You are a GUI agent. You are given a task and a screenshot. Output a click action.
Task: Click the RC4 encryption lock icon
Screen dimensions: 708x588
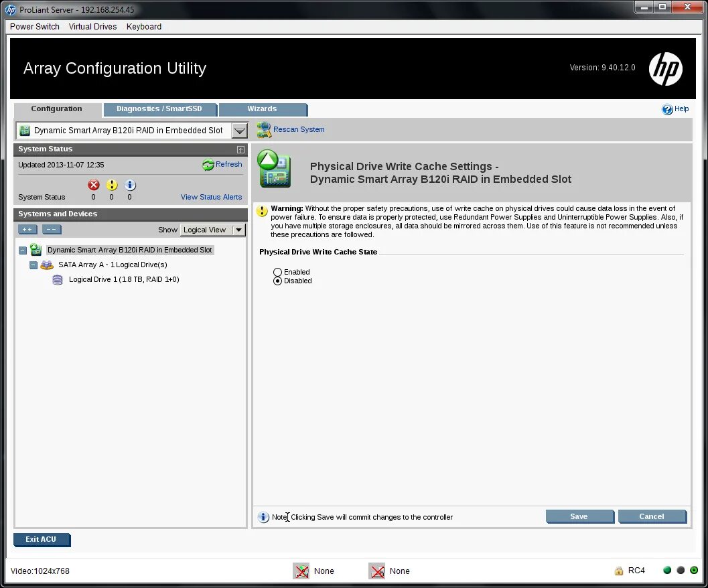pyautogui.click(x=619, y=571)
